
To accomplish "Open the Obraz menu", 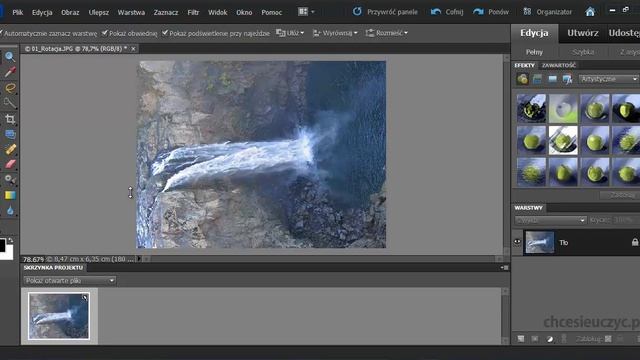I will coord(70,12).
